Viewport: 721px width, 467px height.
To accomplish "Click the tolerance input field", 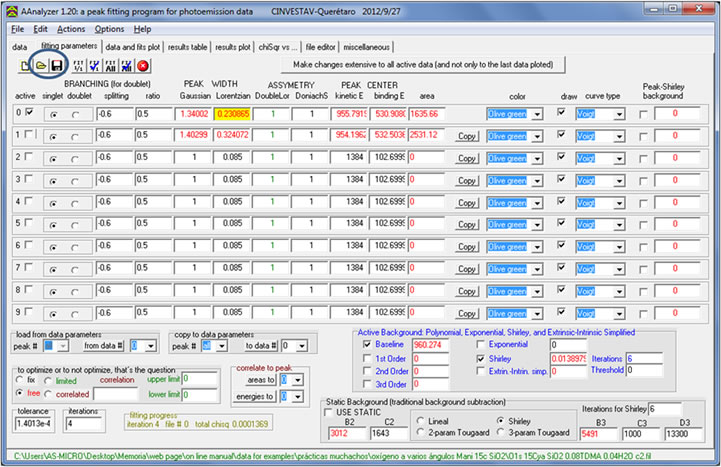I will (31, 424).
